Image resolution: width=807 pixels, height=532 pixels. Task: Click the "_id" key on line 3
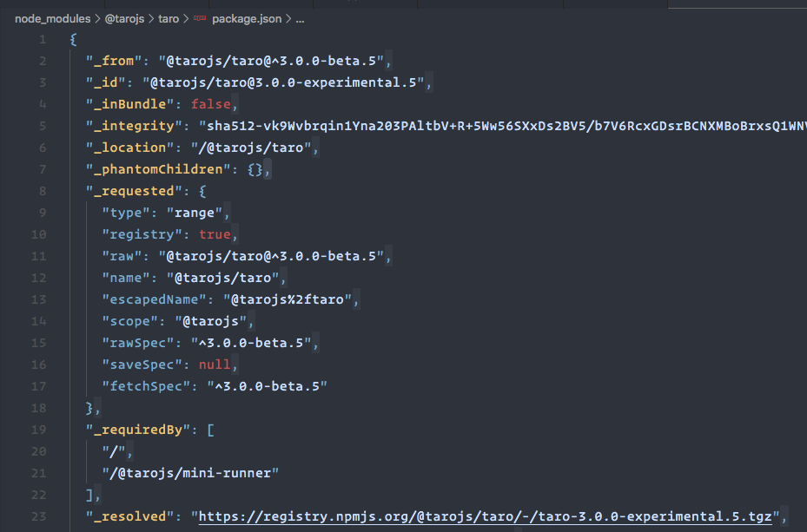[105, 82]
